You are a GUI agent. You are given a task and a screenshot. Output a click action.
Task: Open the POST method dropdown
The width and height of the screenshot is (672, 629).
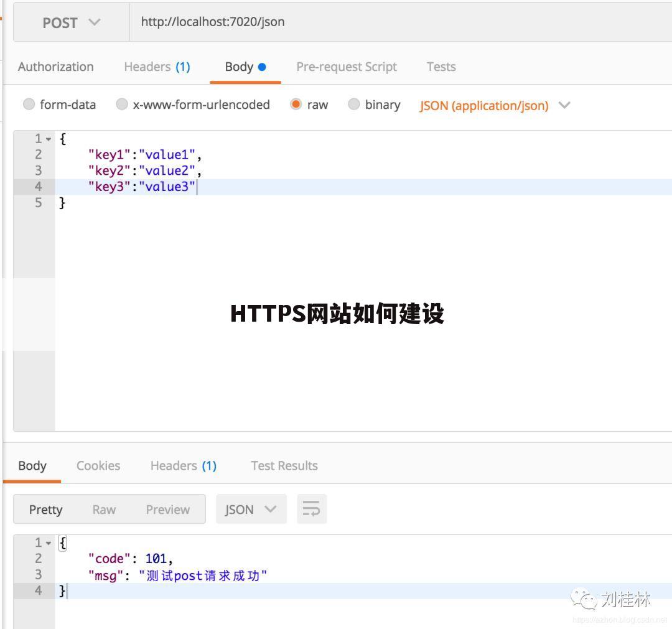(71, 22)
